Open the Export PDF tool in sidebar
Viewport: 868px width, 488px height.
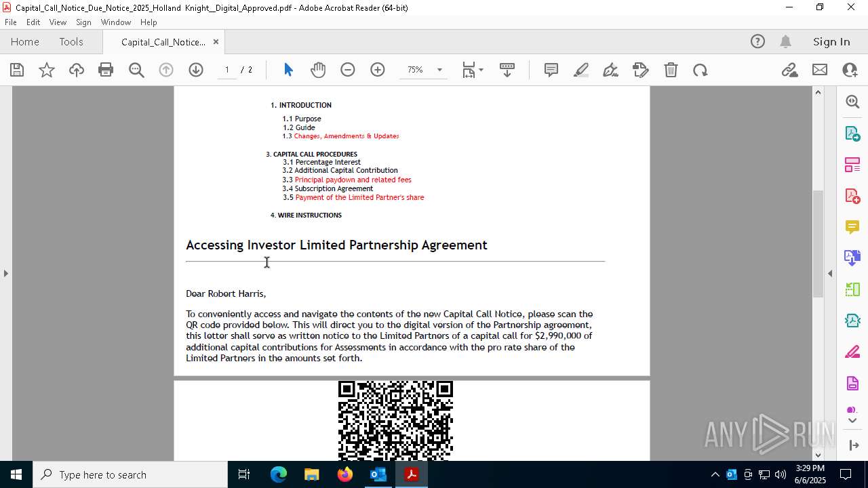pyautogui.click(x=852, y=133)
